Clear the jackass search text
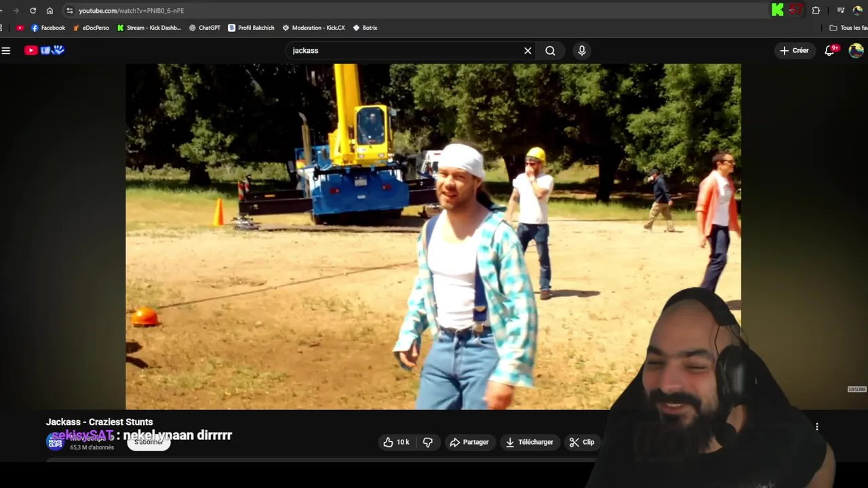Screen dimensions: 868x488 [x=528, y=51]
